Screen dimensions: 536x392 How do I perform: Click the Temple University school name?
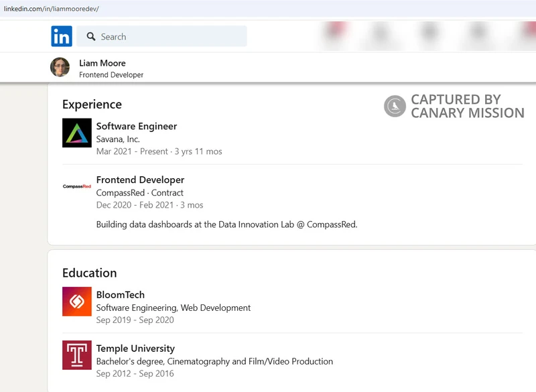(x=135, y=348)
